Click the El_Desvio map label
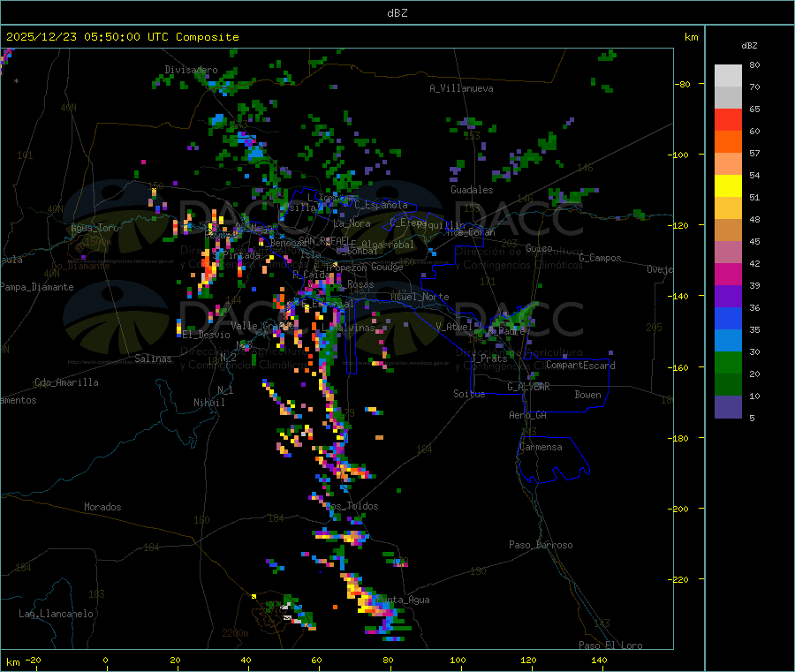The width and height of the screenshot is (795, 672). (x=206, y=335)
